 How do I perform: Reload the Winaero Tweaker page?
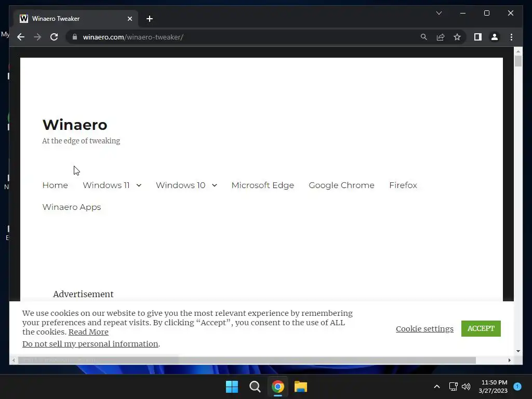click(54, 37)
